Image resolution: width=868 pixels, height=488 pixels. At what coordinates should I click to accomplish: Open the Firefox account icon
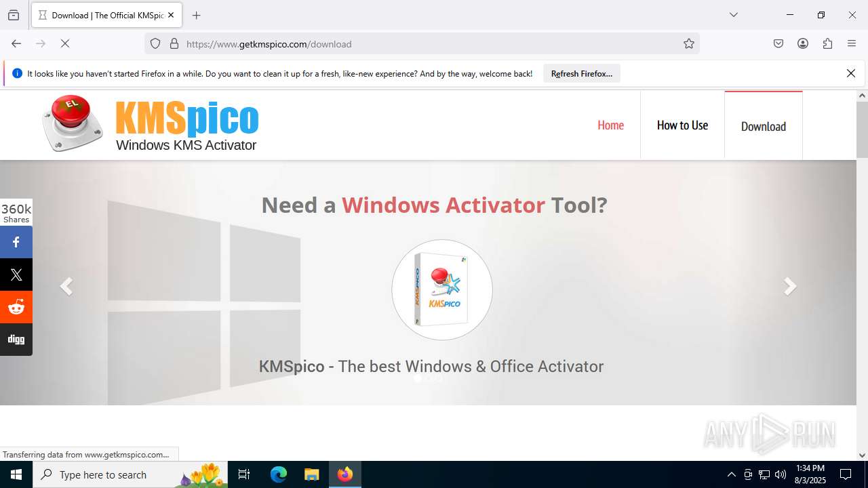pos(803,43)
